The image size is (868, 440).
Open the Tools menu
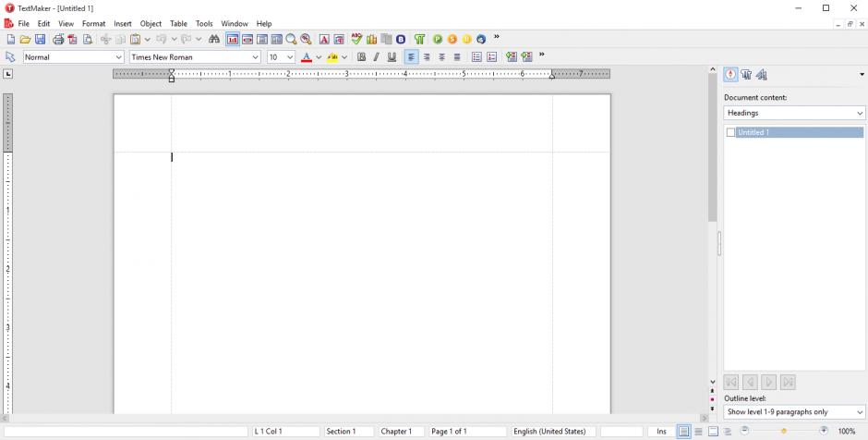204,24
